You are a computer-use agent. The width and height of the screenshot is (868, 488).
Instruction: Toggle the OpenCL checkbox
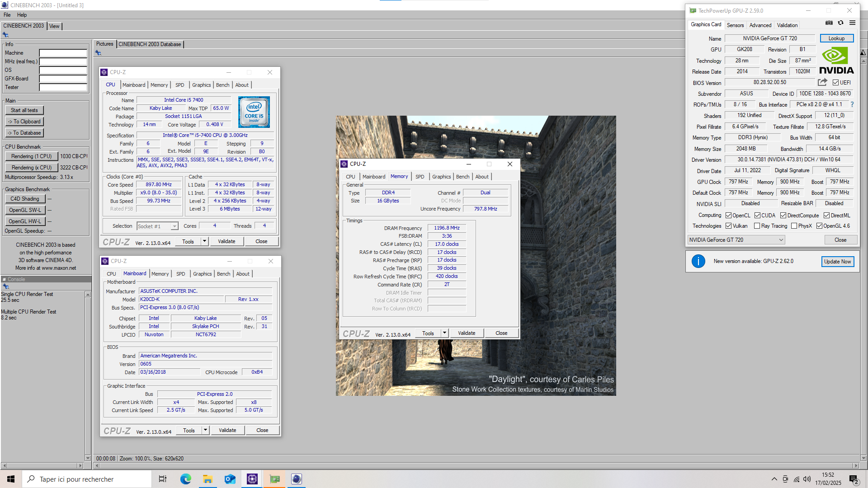coord(728,216)
